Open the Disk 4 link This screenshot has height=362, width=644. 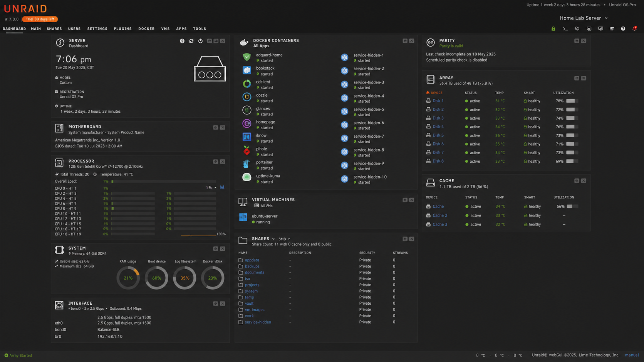click(x=438, y=127)
